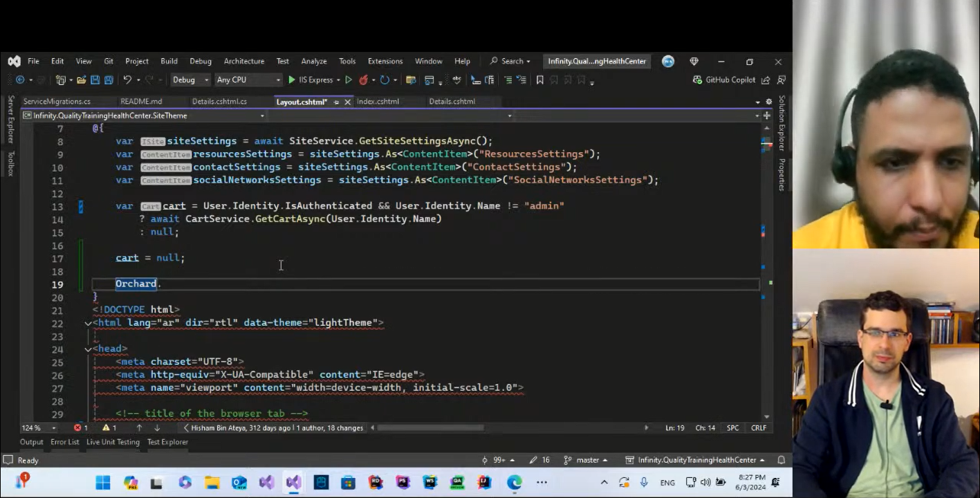
Task: Toggle pin on Layout.cshtml tab
Action: (x=336, y=102)
